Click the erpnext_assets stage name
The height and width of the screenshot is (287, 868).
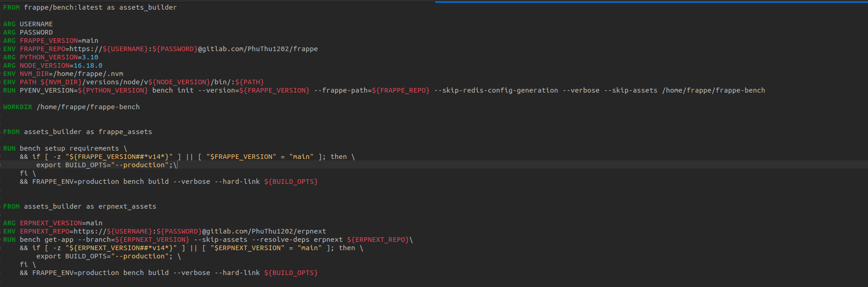127,206
